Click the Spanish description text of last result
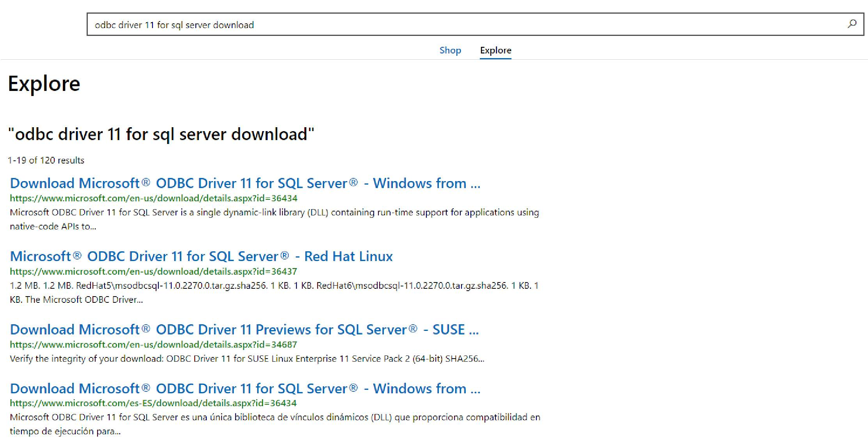 point(275,417)
